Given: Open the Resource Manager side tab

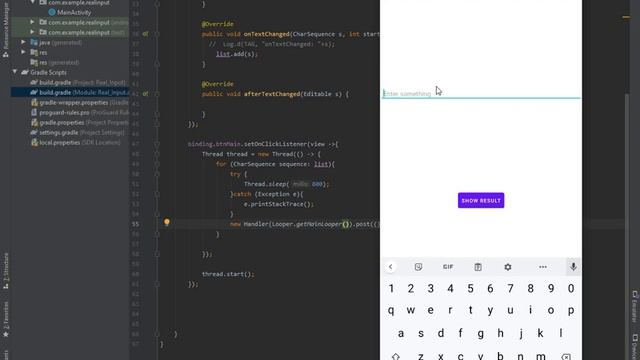Looking at the screenshot, I should (6, 29).
